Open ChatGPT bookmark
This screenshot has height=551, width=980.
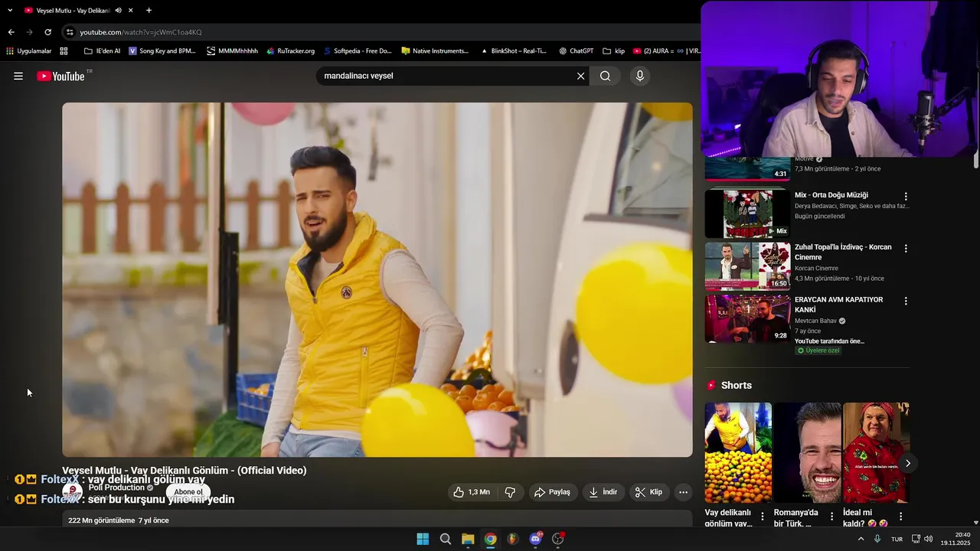coord(576,51)
